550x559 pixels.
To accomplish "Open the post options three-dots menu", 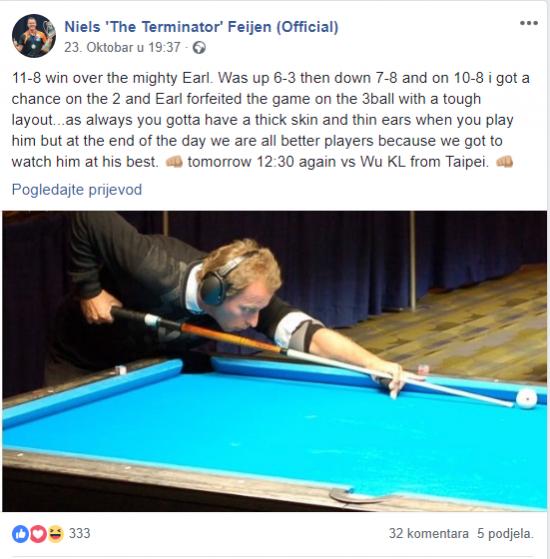I will click(x=528, y=23).
